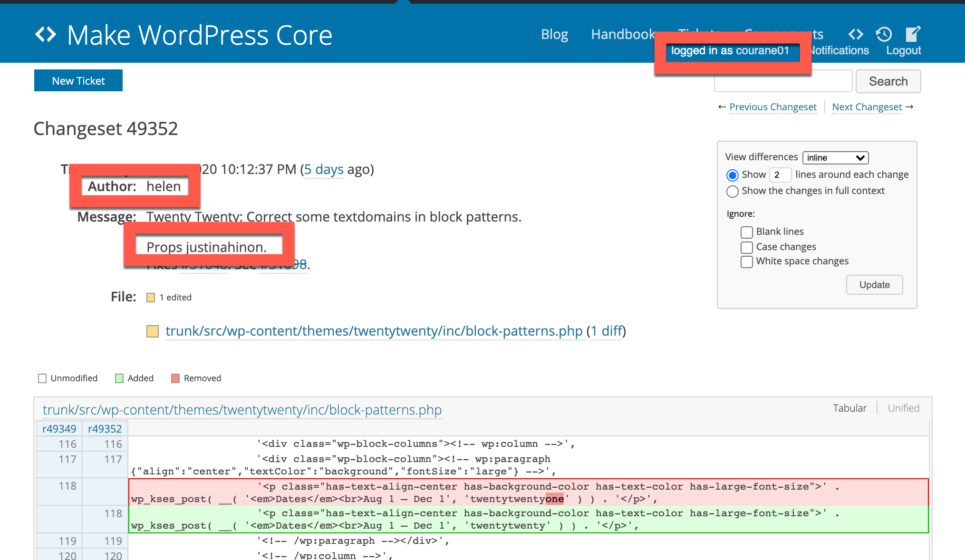Click the red Removed legend square
The image size is (965, 560).
[x=175, y=378]
